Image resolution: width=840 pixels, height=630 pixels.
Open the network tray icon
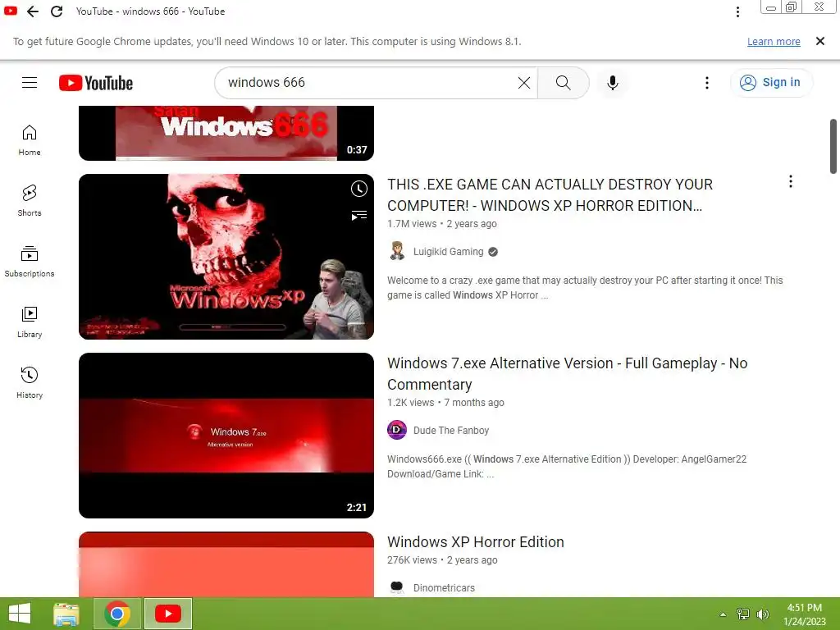point(743,614)
